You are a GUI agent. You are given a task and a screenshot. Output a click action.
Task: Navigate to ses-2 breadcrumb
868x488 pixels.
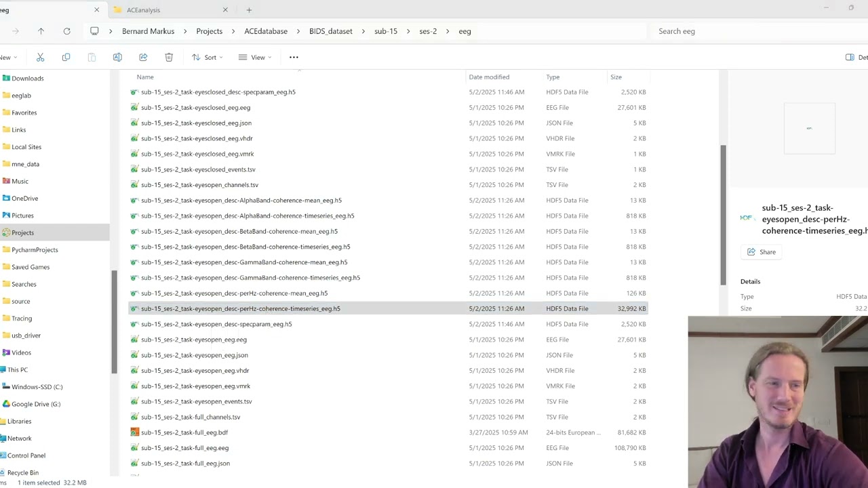click(428, 31)
